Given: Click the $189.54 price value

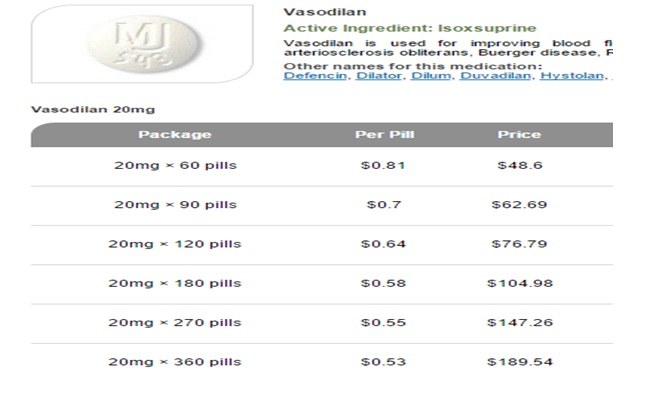Looking at the screenshot, I should point(520,362).
